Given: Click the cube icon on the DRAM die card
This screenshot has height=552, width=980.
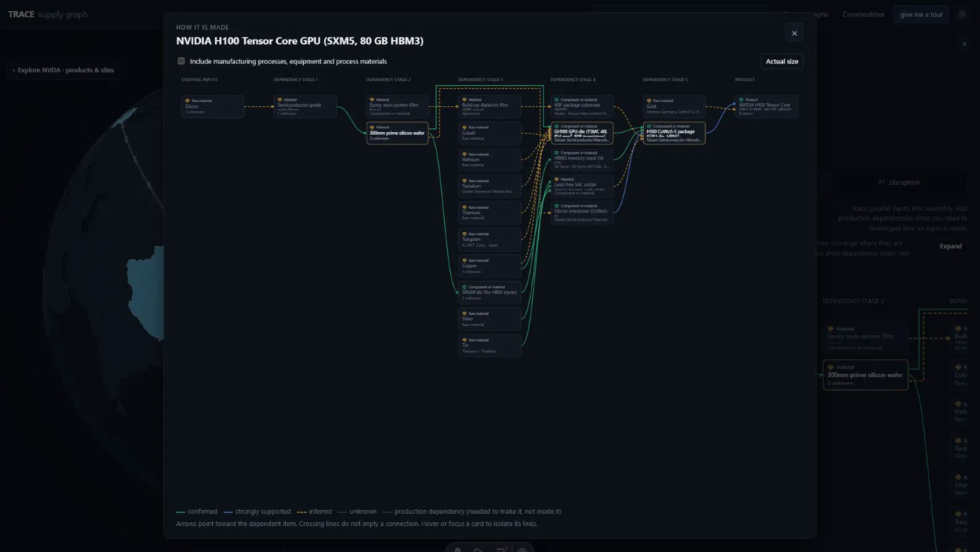Looking at the screenshot, I should [x=465, y=286].
